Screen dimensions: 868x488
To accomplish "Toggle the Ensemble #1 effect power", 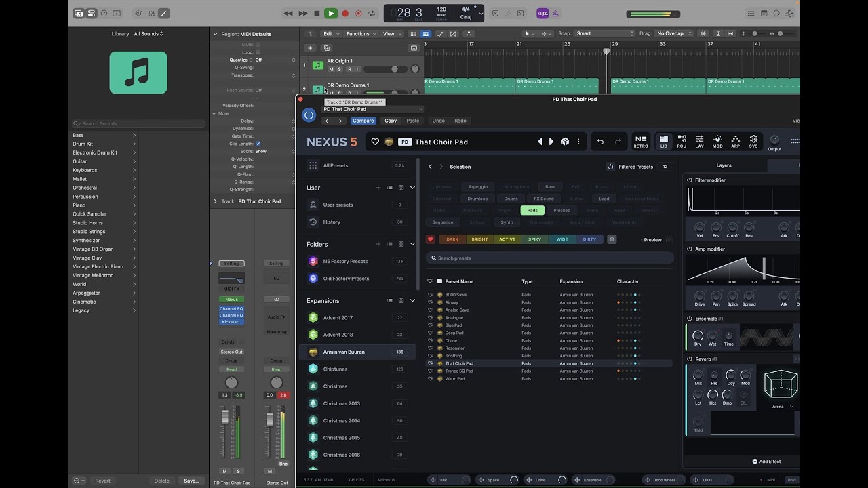I will point(690,319).
